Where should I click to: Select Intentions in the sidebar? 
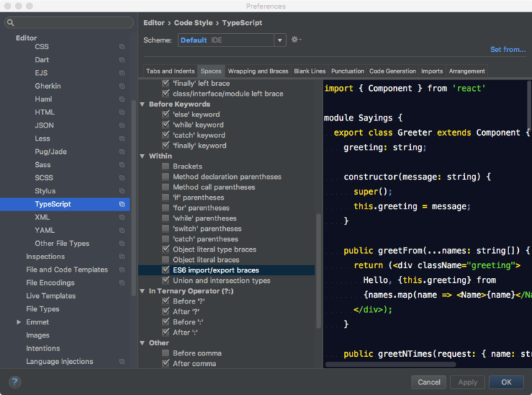click(43, 349)
